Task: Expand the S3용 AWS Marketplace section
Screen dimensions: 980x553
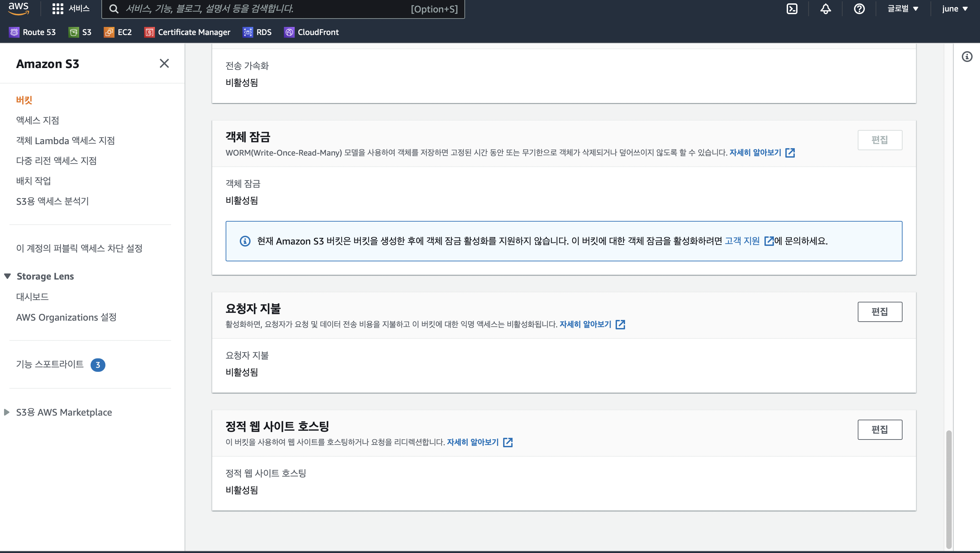Action: [x=6, y=412]
